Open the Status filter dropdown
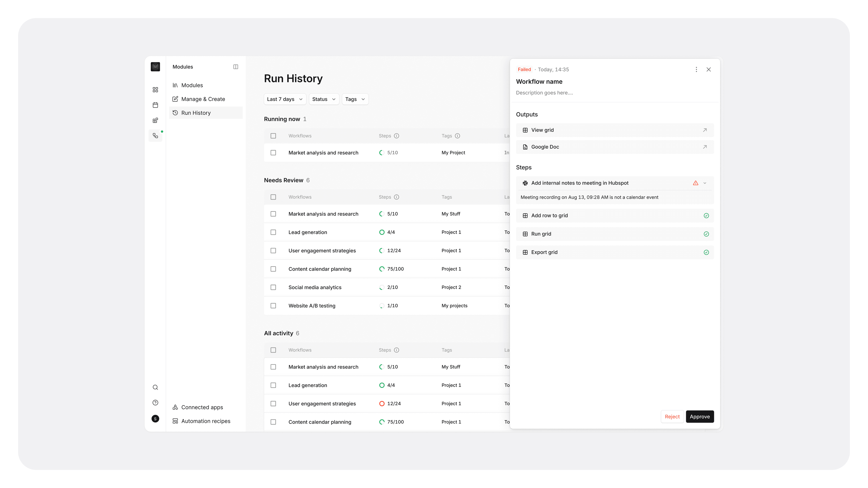The width and height of the screenshot is (868, 488). [x=323, y=99]
